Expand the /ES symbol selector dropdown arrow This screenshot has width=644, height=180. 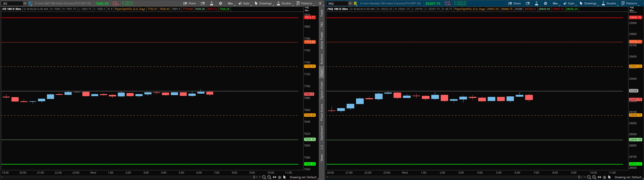tap(25, 3)
